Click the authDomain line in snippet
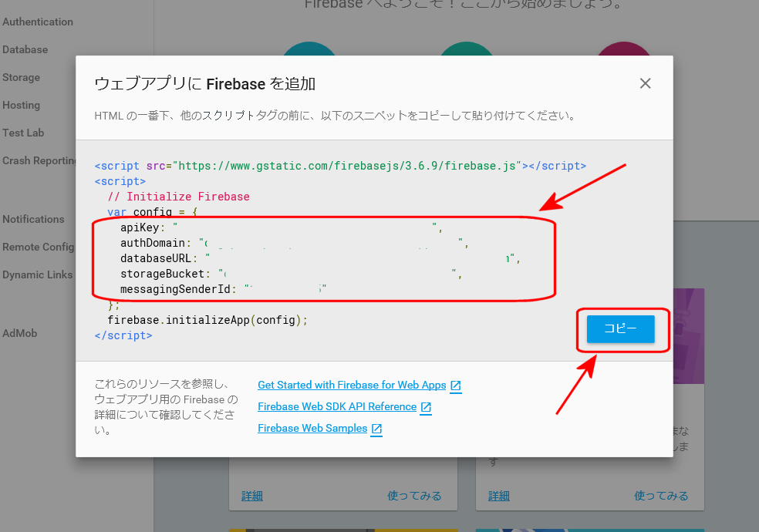Image resolution: width=759 pixels, height=532 pixels. coord(295,243)
